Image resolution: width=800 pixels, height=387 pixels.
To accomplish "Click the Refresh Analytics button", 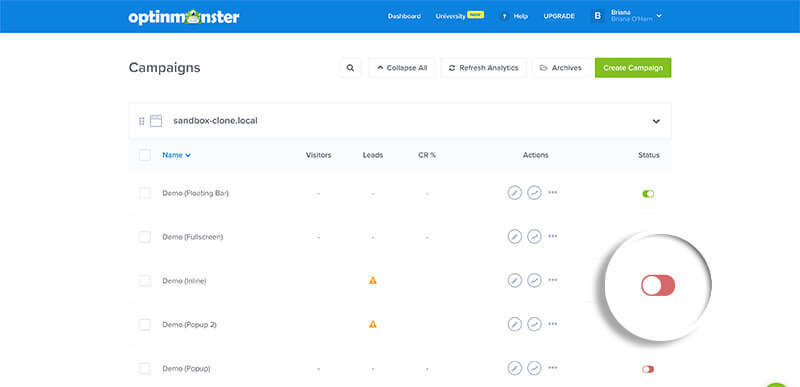I will pyautogui.click(x=484, y=68).
